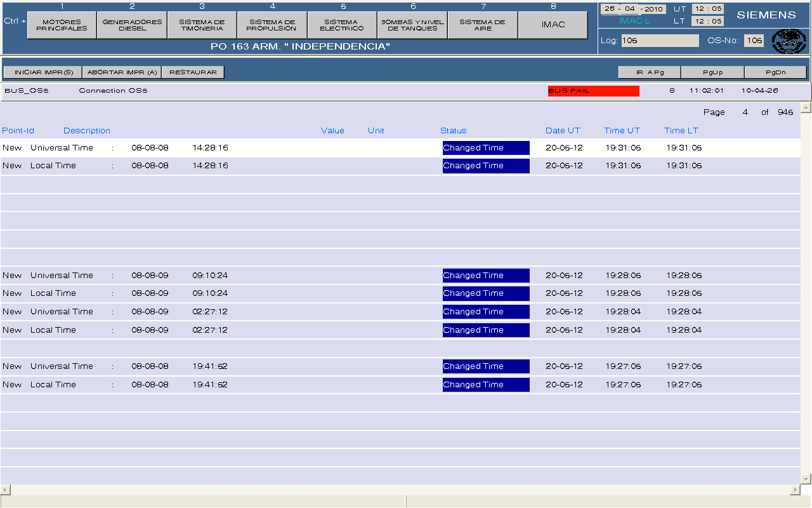Click the navy emblem icon below SIEMENS
The height and width of the screenshot is (508, 812).
point(789,41)
